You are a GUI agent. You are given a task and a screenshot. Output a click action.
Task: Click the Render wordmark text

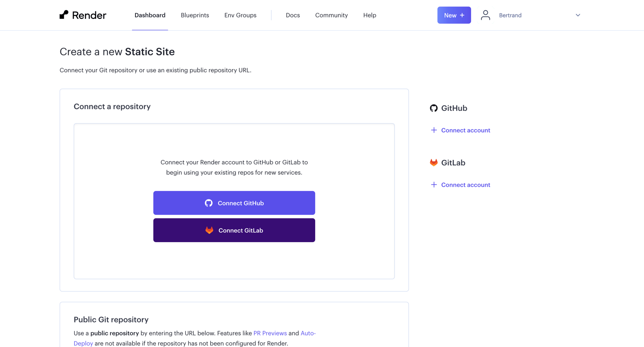coord(89,15)
